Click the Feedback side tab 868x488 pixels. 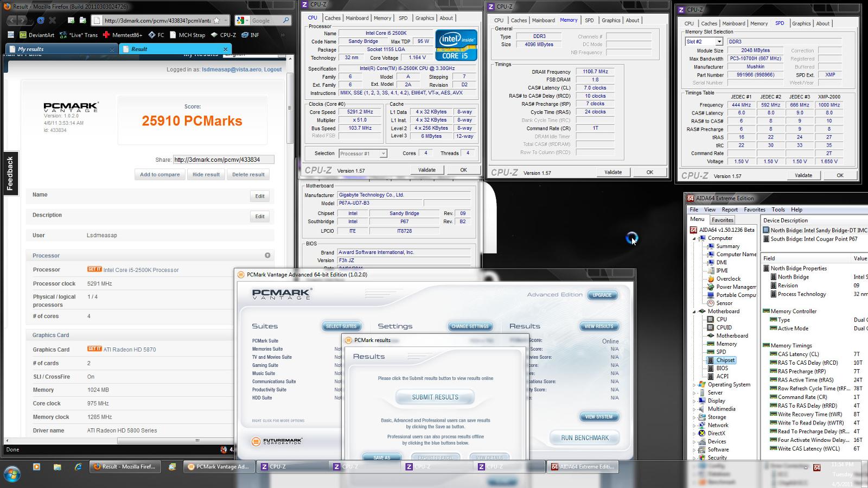pos(10,173)
